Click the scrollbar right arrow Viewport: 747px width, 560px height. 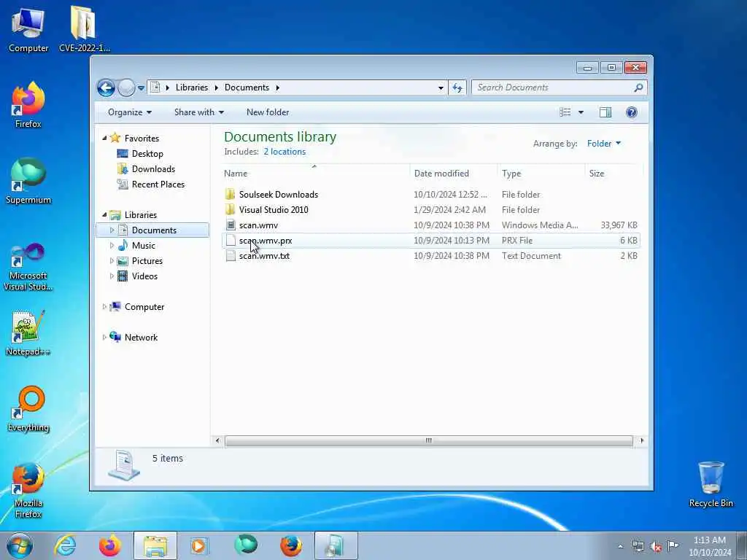pyautogui.click(x=642, y=440)
